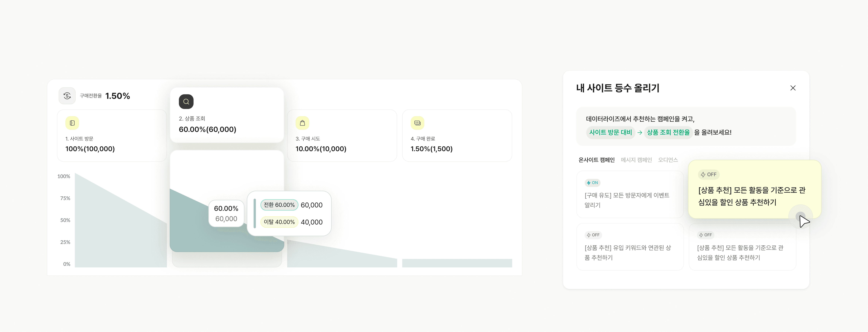Screen dimensions: 868x332
Task: Toggle OFF badge on 유입 키워드 campaign
Action: (593, 235)
